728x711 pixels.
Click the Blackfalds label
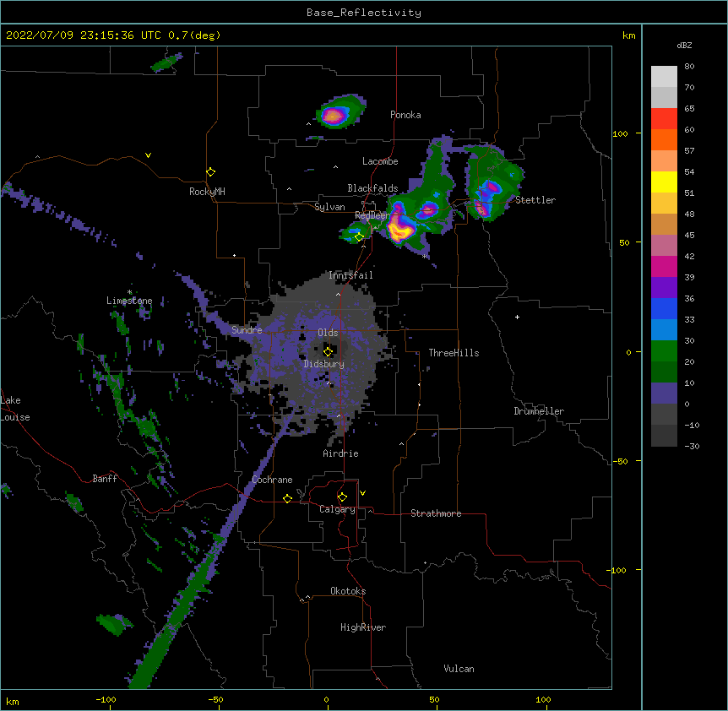(372, 188)
